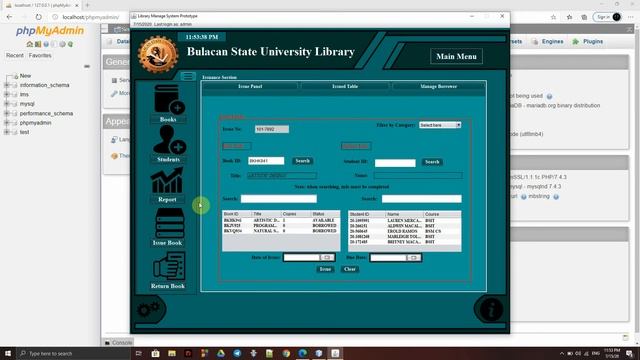640x360 pixels.
Task: Open the info icon at bottom right
Action: (491, 309)
